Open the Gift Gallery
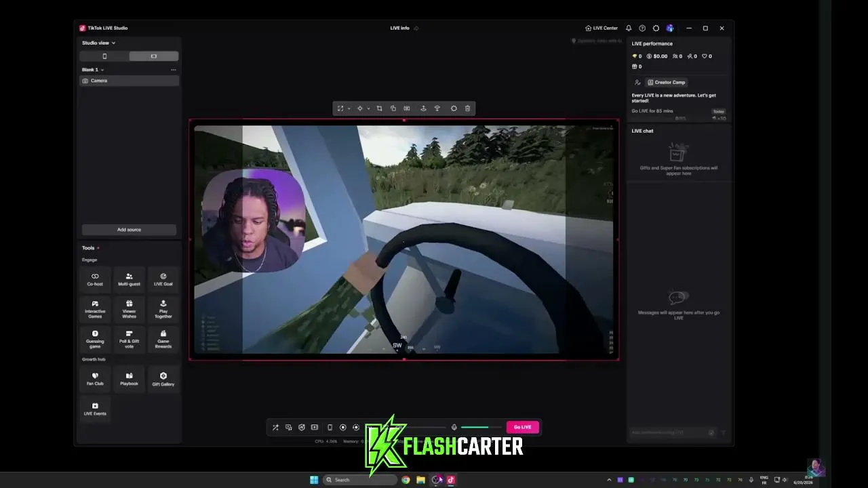This screenshot has width=868, height=488. click(163, 379)
